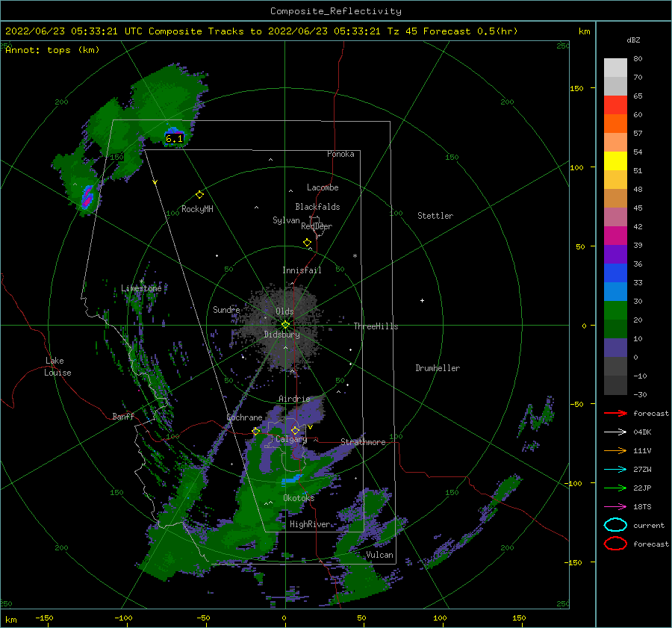Click the Sundre city label
Screen dimensions: 672x628
(x=226, y=309)
